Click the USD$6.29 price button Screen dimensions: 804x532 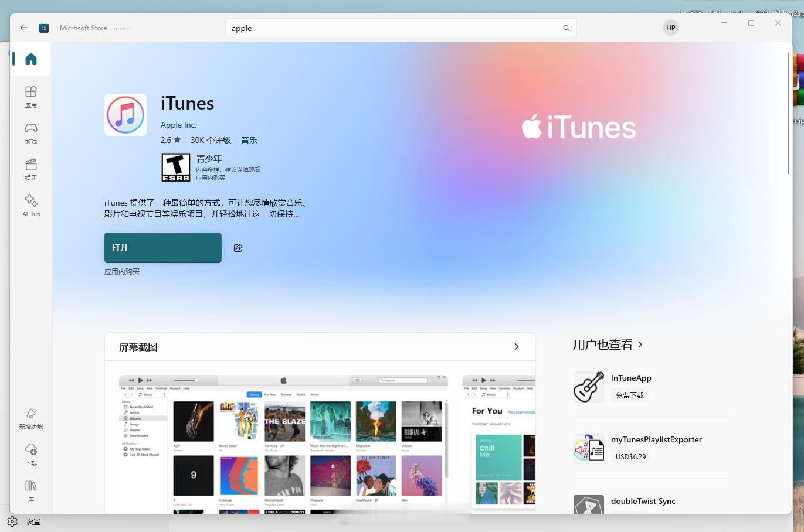point(631,456)
